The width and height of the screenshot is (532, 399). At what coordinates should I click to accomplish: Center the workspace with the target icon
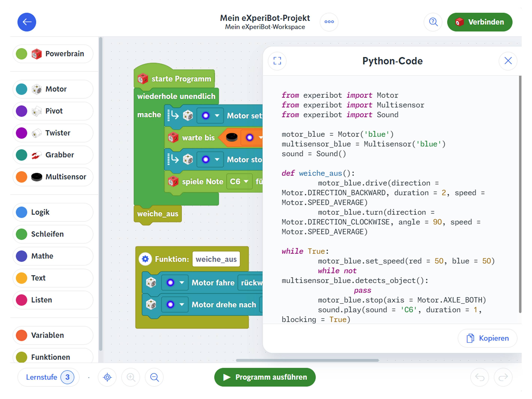(107, 377)
